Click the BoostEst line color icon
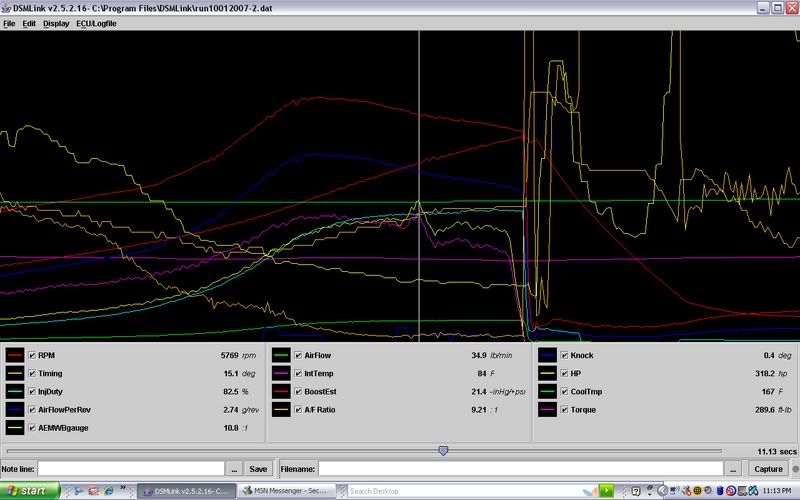The height and width of the screenshot is (500, 800). pos(282,391)
